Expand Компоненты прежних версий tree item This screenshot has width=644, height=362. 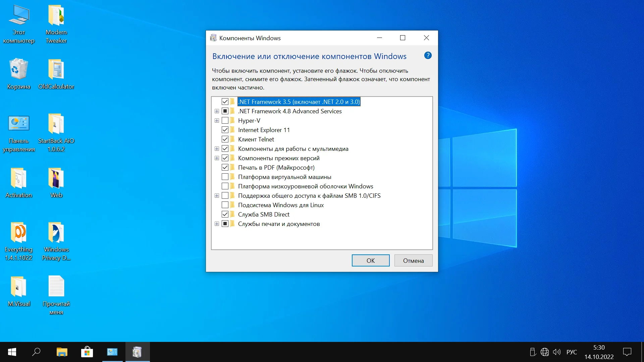coord(216,158)
